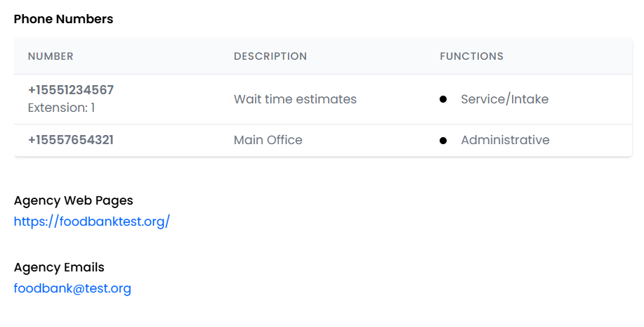Screen dimensions: 644x327
Task: Open the foodbanktest.org web page link
Action: click(92, 222)
